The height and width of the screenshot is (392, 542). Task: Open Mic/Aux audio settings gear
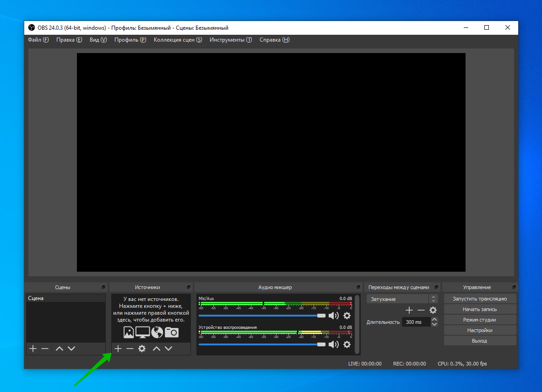pos(347,316)
